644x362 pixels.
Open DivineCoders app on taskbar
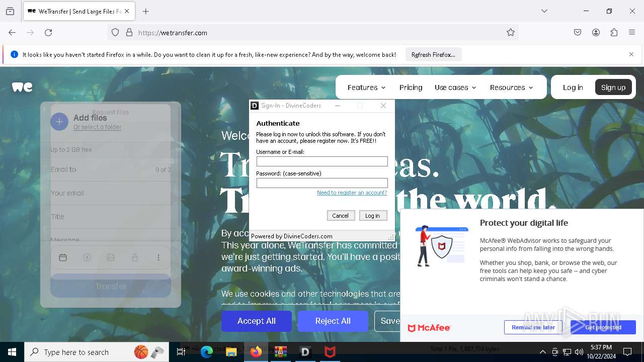point(305,352)
